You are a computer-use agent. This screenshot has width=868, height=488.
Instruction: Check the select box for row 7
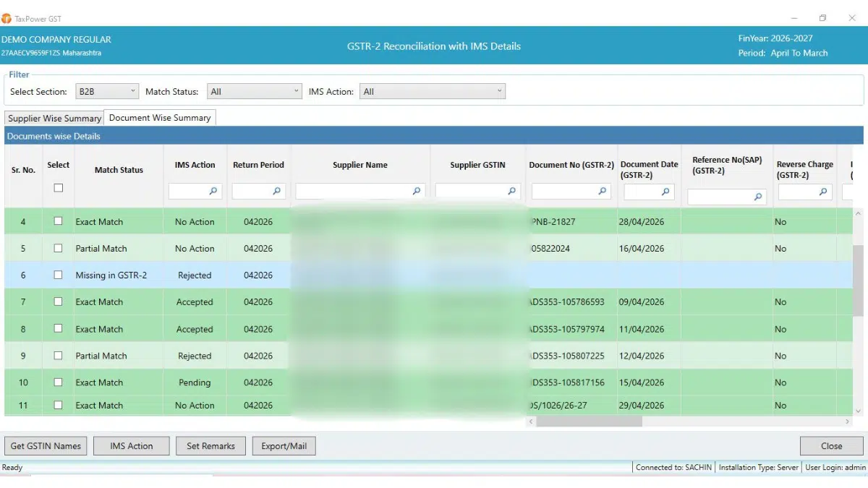[59, 301]
